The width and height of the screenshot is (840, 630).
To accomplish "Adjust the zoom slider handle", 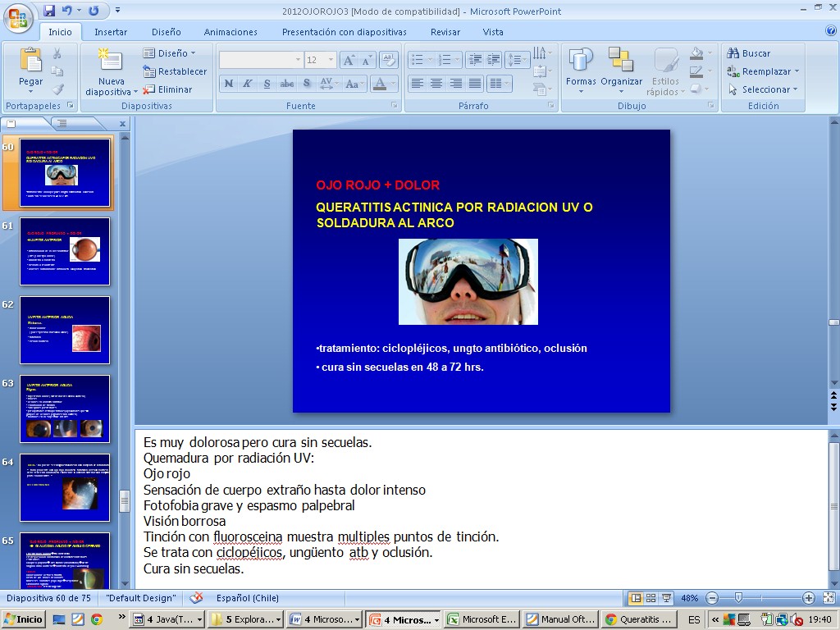I will coord(739,598).
